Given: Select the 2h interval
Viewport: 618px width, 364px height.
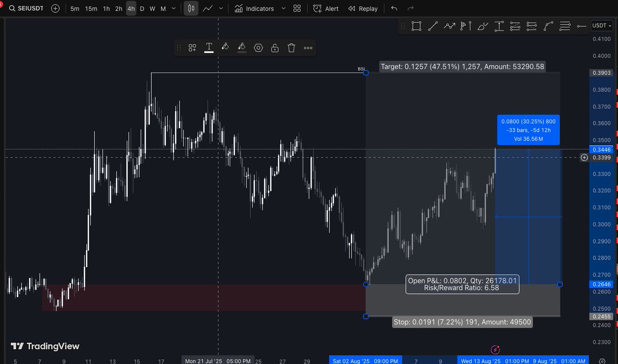Looking at the screenshot, I should [119, 9].
